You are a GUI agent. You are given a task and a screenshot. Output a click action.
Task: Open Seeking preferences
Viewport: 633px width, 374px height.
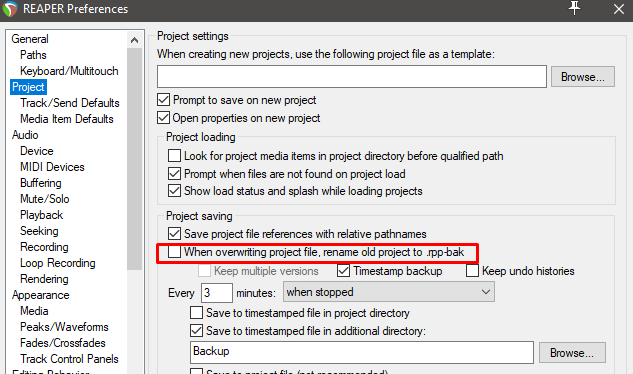[39, 231]
